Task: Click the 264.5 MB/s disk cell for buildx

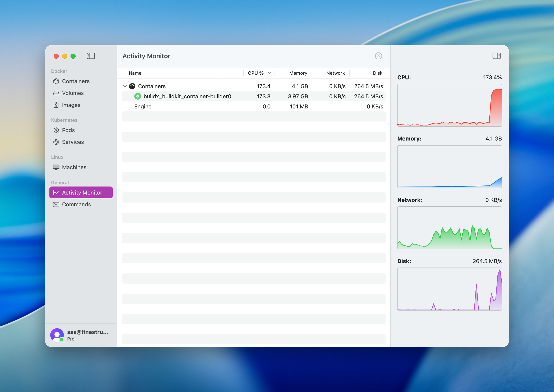Action: click(x=369, y=96)
